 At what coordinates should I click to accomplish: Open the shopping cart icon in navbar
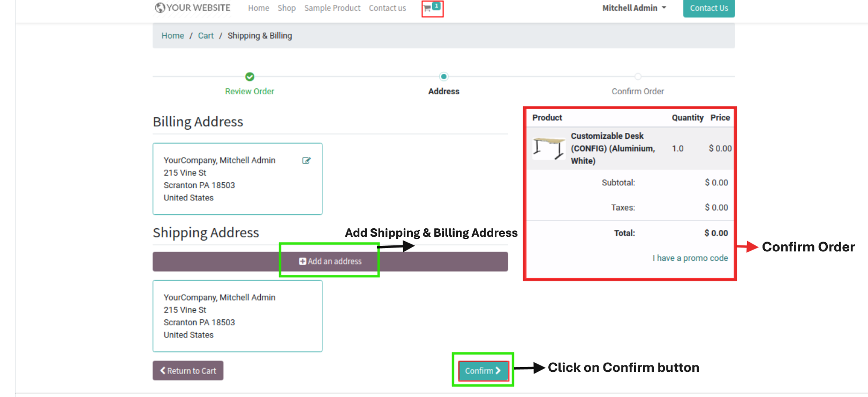432,8
